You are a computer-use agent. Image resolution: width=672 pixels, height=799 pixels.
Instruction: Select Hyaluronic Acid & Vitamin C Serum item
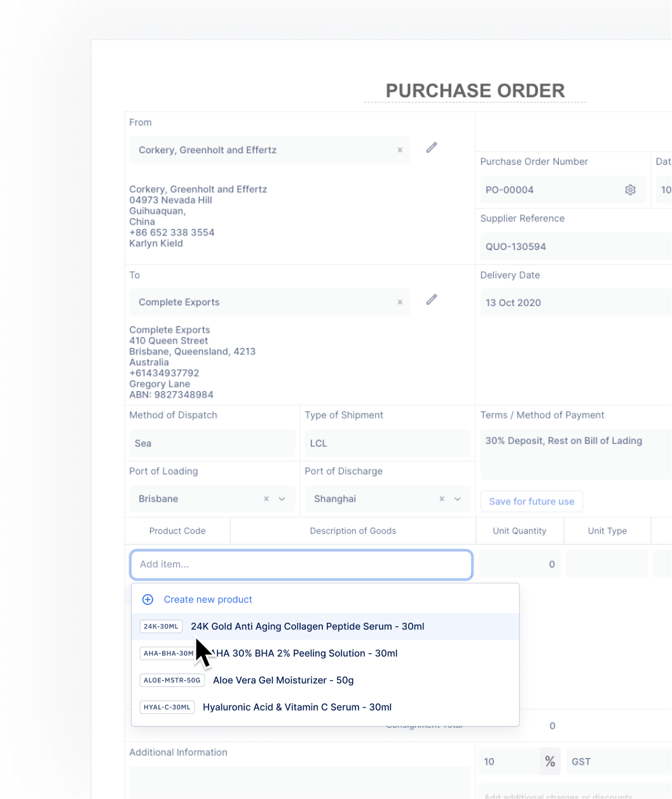click(297, 707)
